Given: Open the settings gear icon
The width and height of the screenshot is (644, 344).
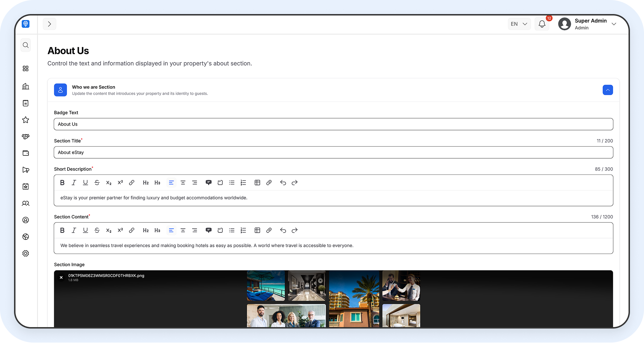Looking at the screenshot, I should coord(26,254).
